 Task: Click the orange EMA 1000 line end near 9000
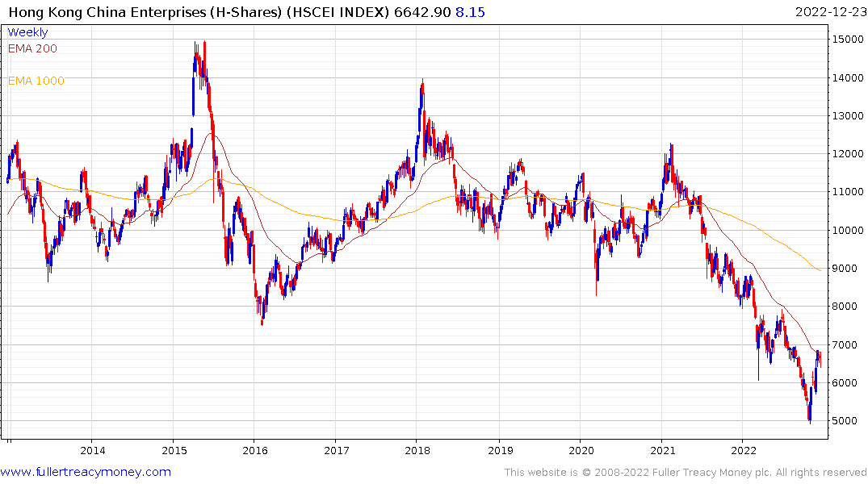818,269
